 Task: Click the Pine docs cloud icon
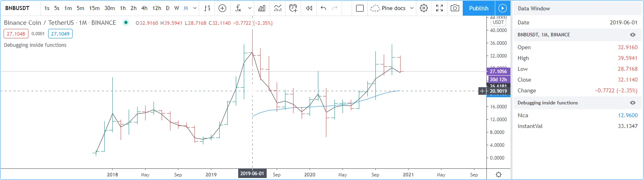coord(375,8)
